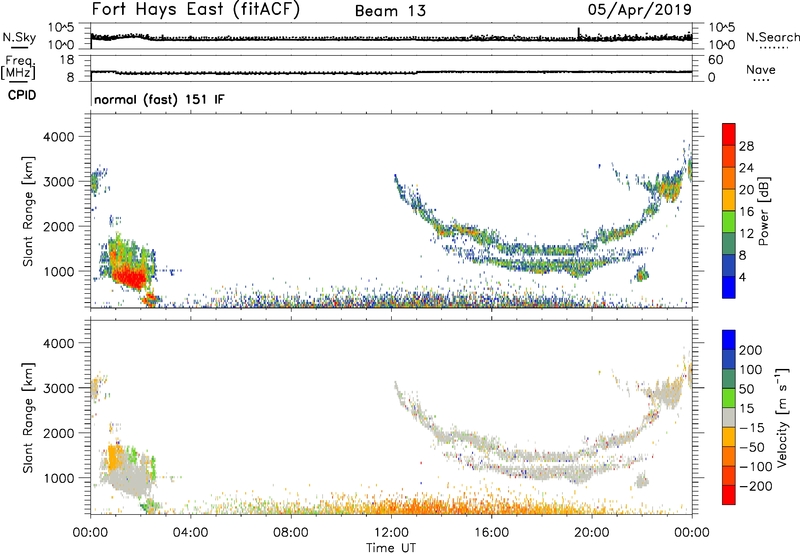This screenshot has width=800, height=554.
Task: Click the 'N.Search' legend label
Action: 772,37
